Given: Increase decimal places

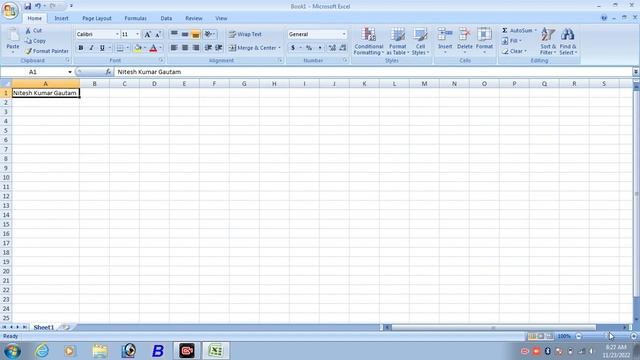Looking at the screenshot, I should click(x=332, y=48).
